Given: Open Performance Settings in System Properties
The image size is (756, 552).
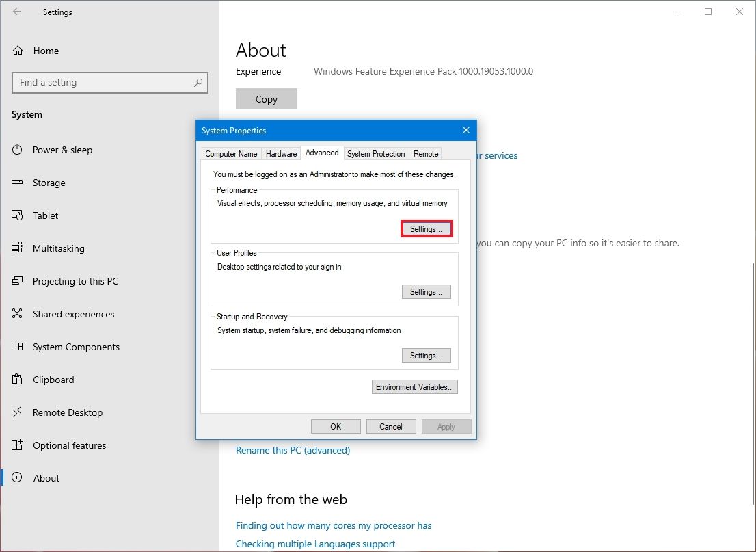Looking at the screenshot, I should point(426,228).
